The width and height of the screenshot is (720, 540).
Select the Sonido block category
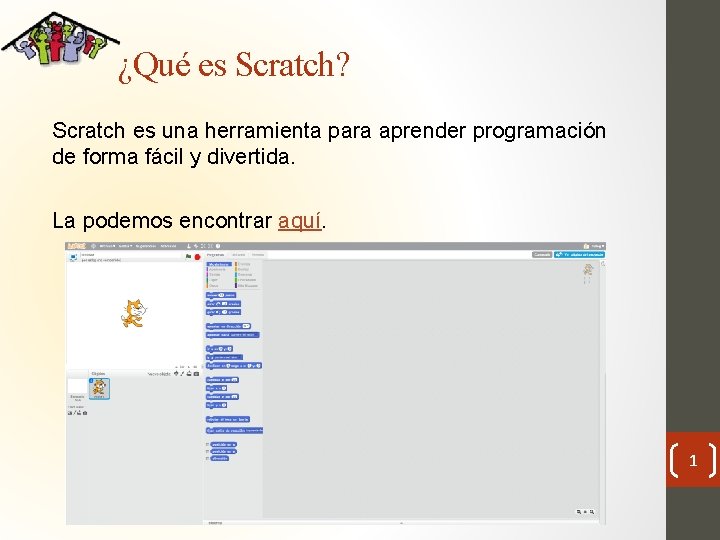pyautogui.click(x=214, y=275)
